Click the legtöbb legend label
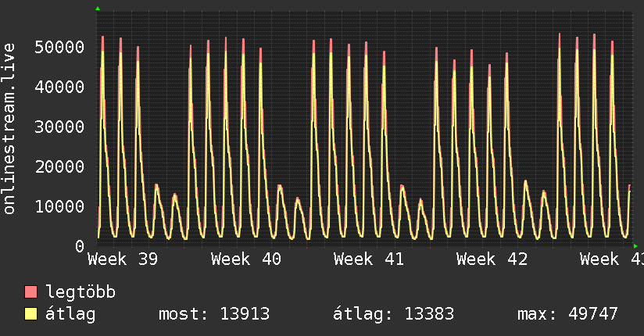Screen dimensions: 644x336 point(80,292)
